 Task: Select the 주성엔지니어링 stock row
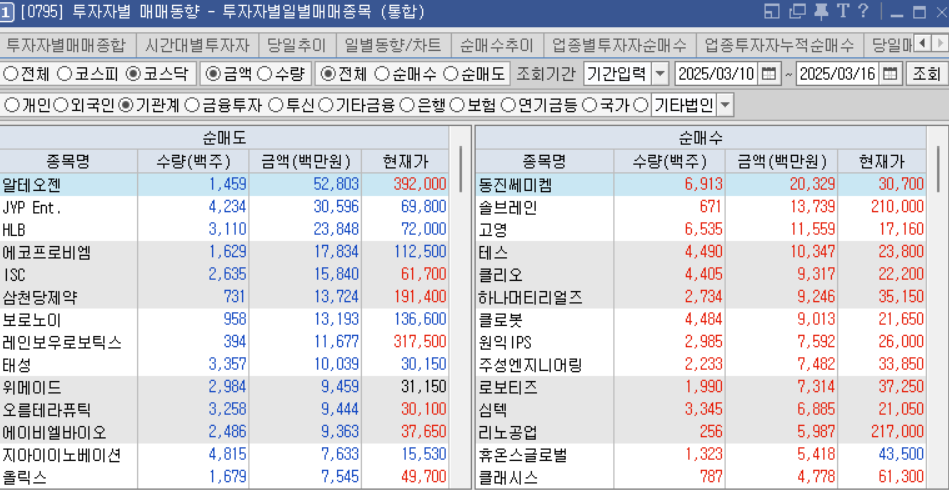[701, 365]
